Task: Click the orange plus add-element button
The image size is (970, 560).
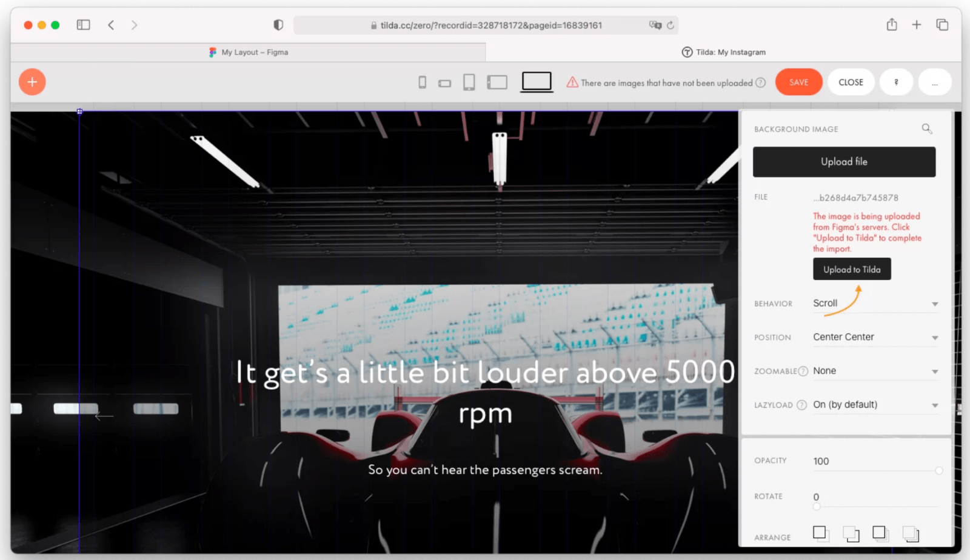Action: coord(32,82)
